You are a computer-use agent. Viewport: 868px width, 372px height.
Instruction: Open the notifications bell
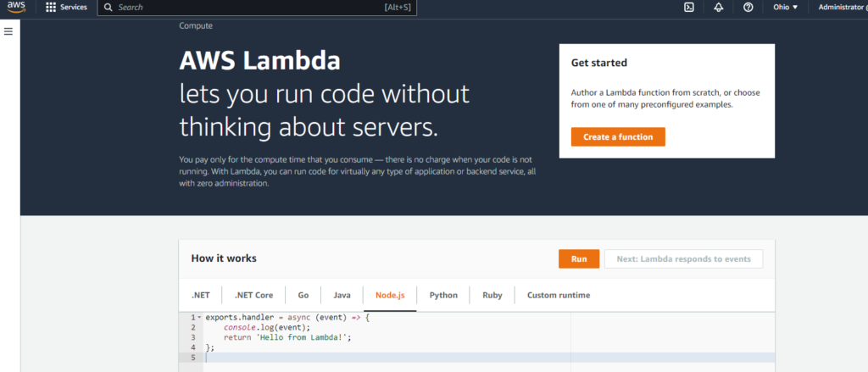pos(719,7)
